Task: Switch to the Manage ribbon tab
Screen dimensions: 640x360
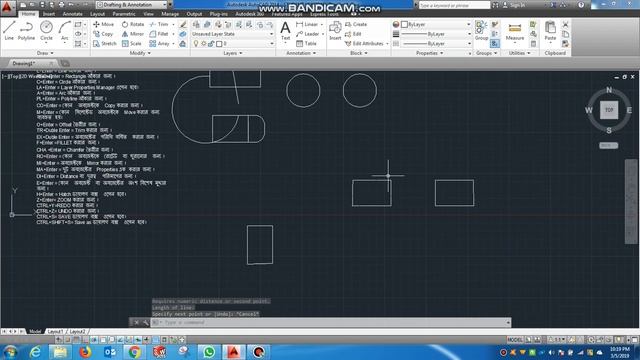Action: click(170, 14)
